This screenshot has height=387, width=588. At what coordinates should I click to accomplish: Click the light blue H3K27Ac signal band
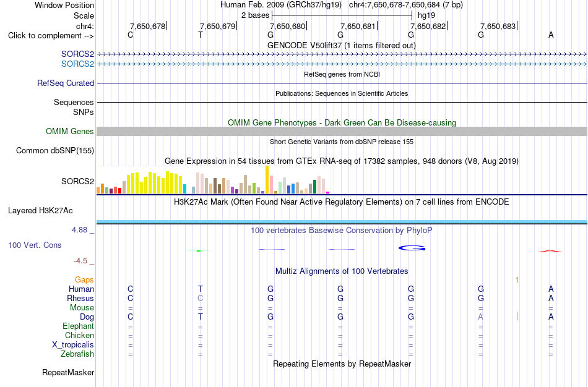342,222
